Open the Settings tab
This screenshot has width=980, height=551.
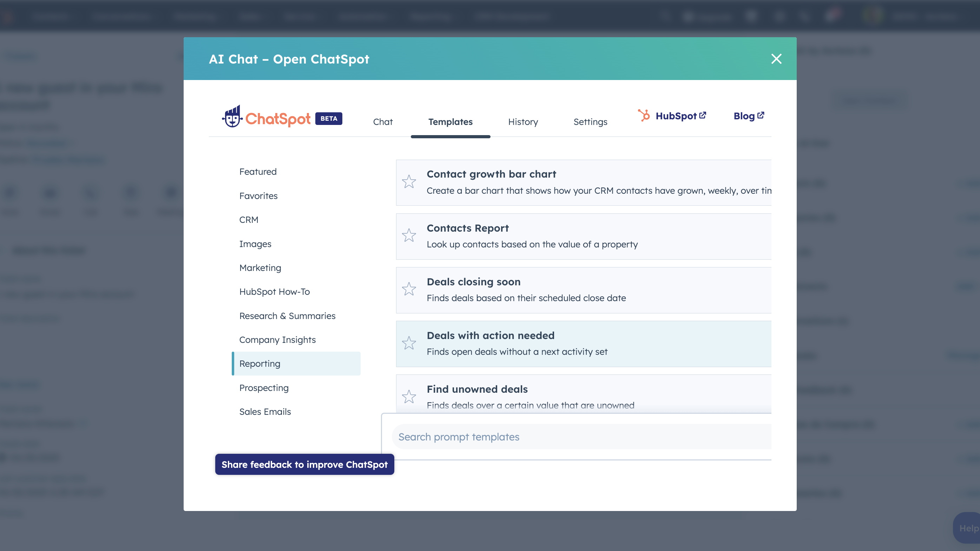[590, 122]
